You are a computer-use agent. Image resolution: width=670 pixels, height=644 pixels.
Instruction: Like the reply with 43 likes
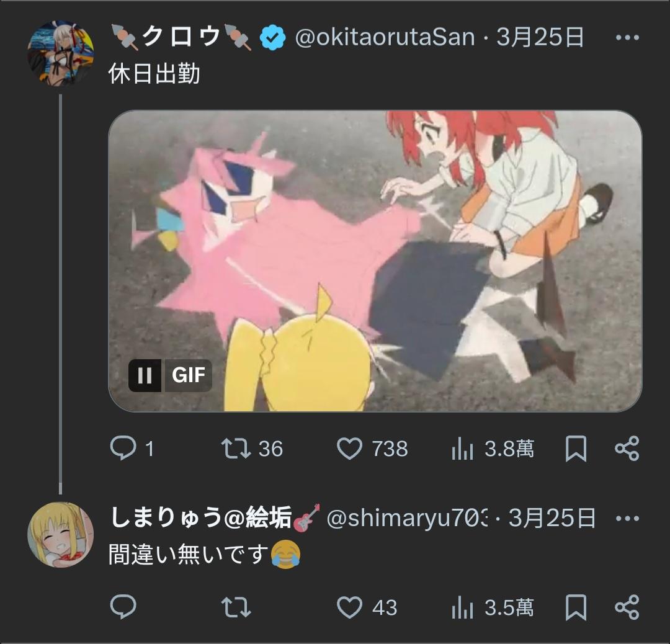pos(349,607)
